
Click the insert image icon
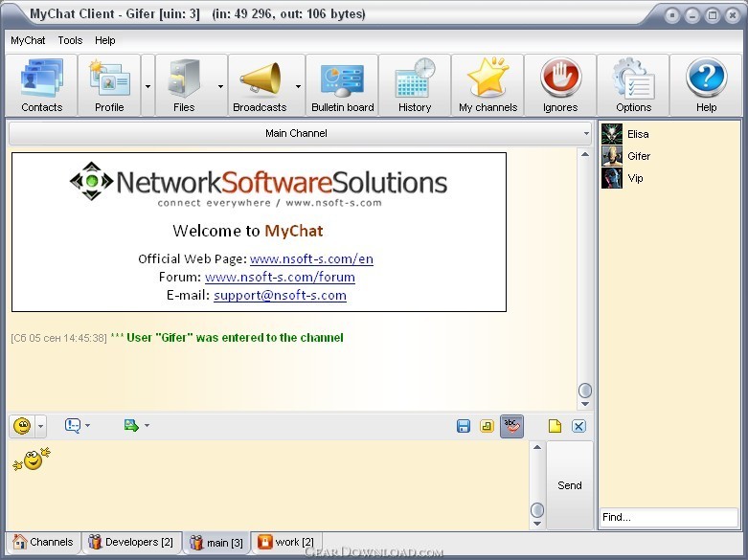click(x=130, y=425)
